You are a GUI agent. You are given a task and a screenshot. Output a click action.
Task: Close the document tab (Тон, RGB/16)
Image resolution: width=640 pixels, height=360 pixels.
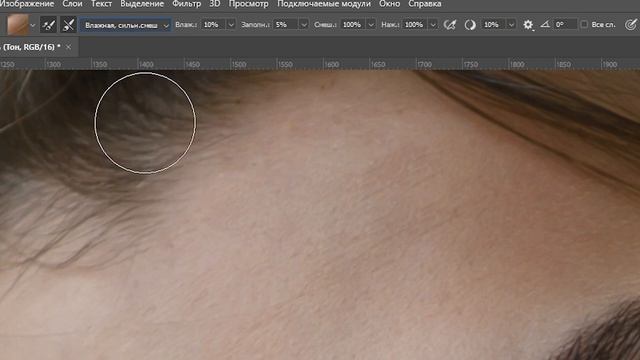pos(69,47)
